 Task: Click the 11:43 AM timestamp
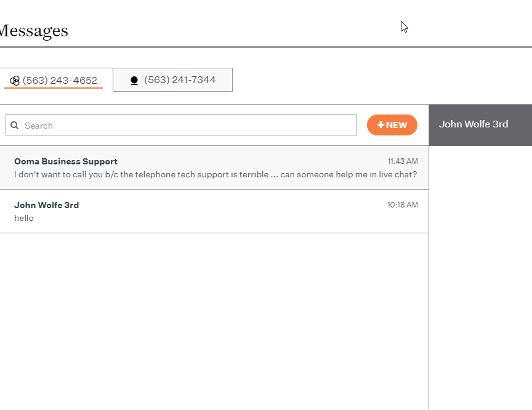403,161
